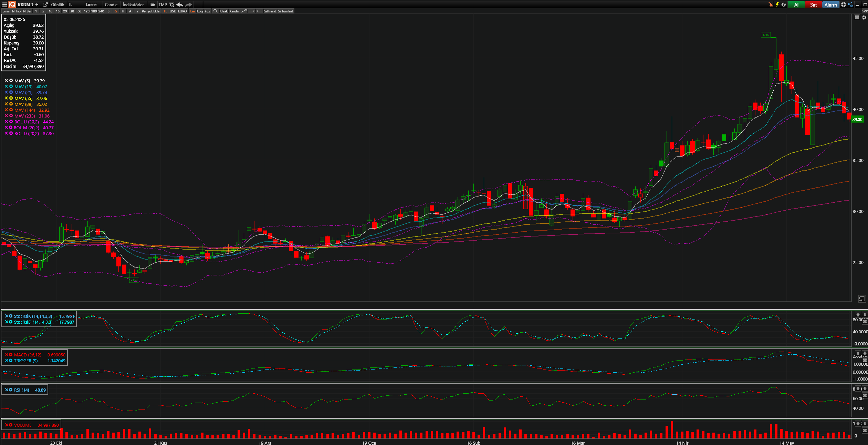Click the red Sat sell button
Image resolution: width=868 pixels, height=445 pixels.
(813, 4)
